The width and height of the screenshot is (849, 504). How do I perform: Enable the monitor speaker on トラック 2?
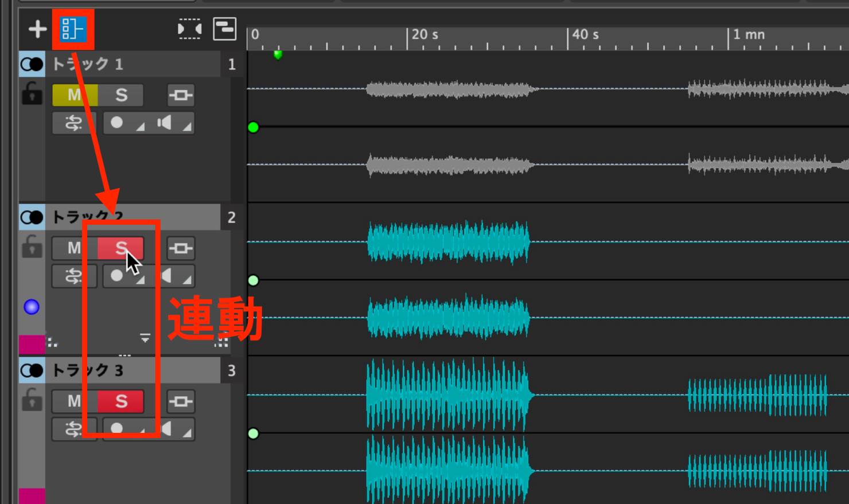point(165,276)
